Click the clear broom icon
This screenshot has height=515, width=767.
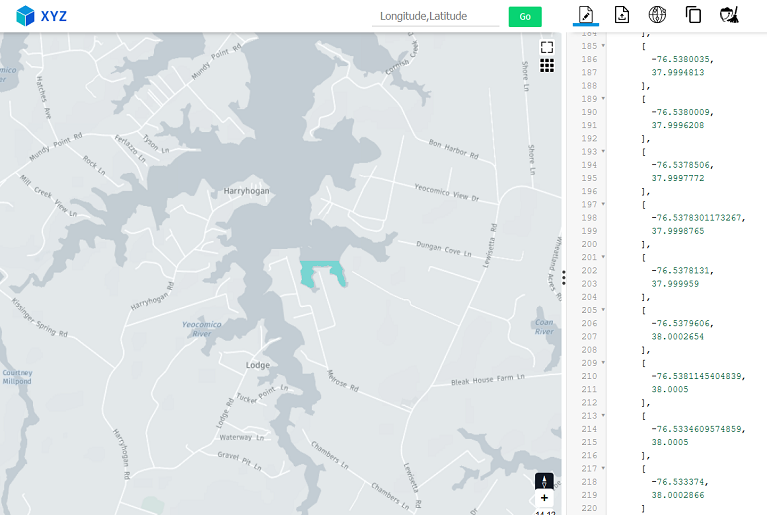coord(729,14)
